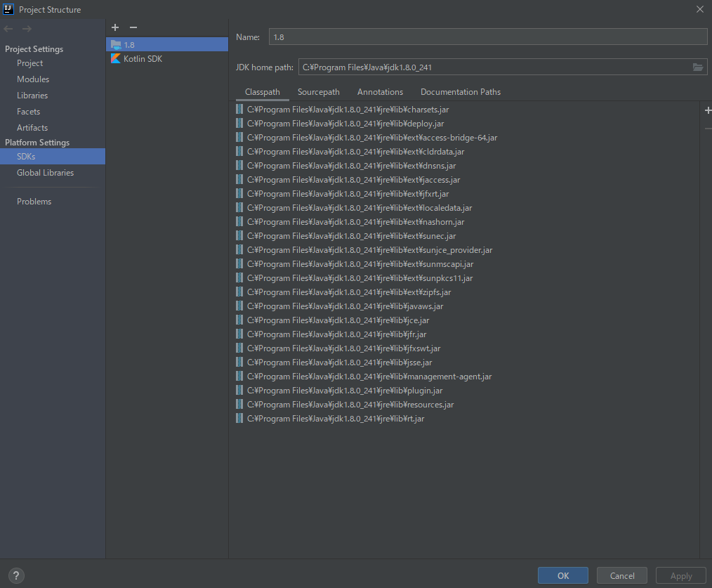
Task: Click the Apply button
Action: click(681, 575)
